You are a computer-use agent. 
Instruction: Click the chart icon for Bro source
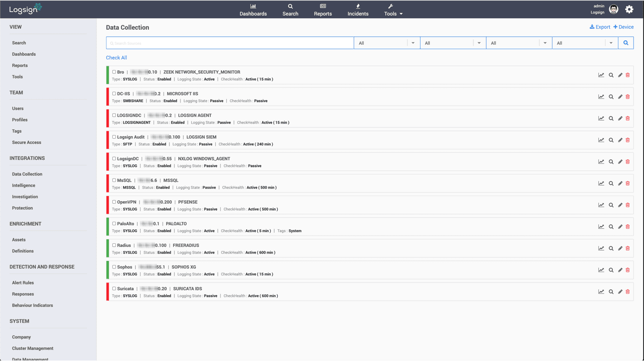(601, 75)
